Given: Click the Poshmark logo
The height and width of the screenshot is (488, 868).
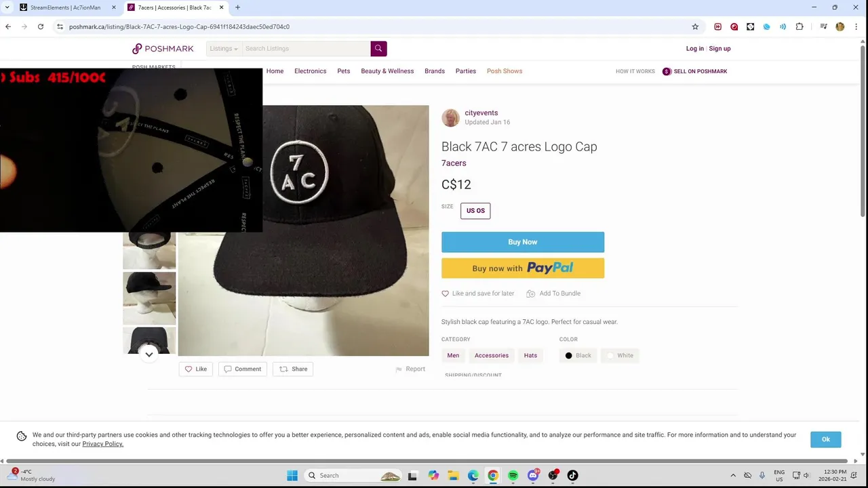Looking at the screenshot, I should click(163, 49).
